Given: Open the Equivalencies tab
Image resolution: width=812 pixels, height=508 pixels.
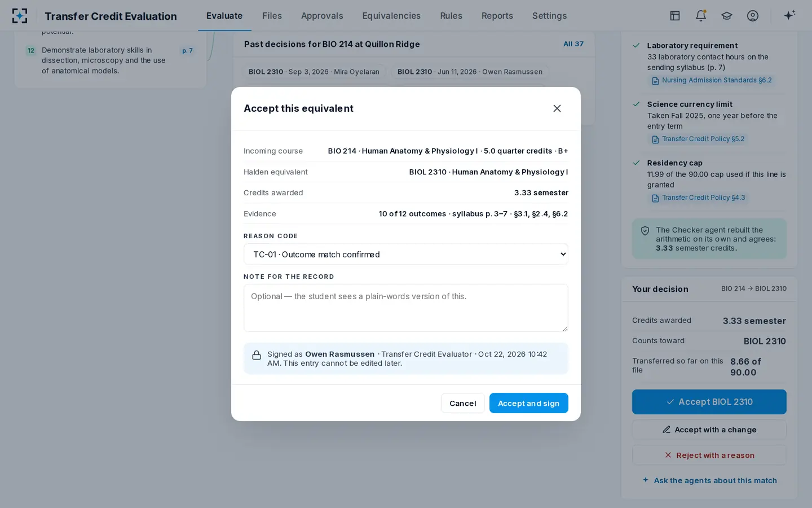Looking at the screenshot, I should (x=391, y=16).
